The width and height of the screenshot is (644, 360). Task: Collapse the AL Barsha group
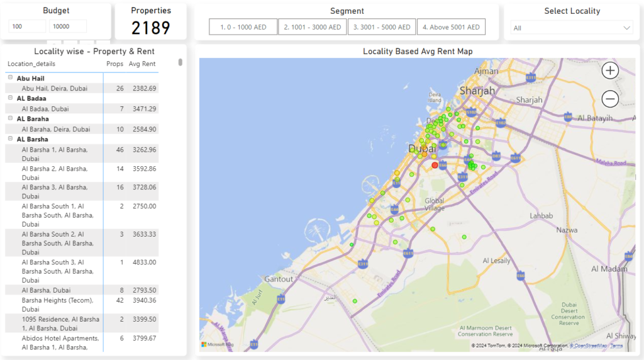[10, 138]
